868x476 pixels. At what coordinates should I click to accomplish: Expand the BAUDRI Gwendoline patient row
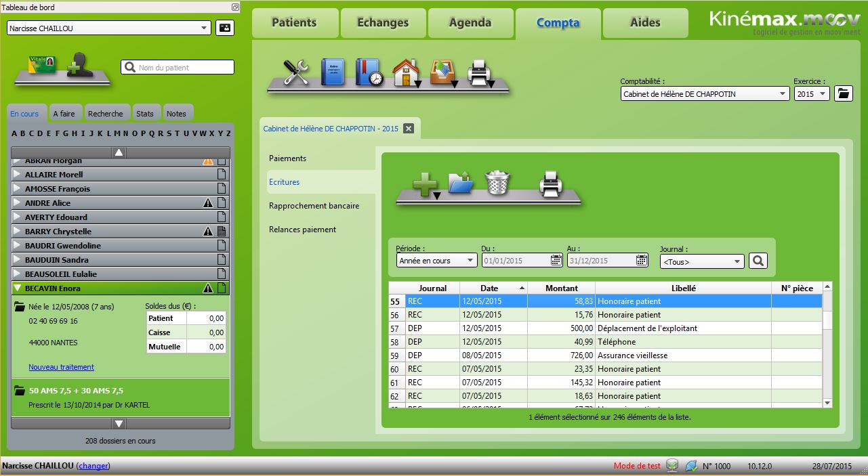(x=18, y=246)
